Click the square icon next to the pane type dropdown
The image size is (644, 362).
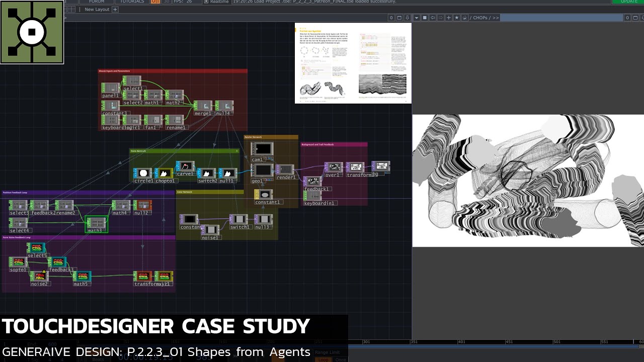pos(425,18)
